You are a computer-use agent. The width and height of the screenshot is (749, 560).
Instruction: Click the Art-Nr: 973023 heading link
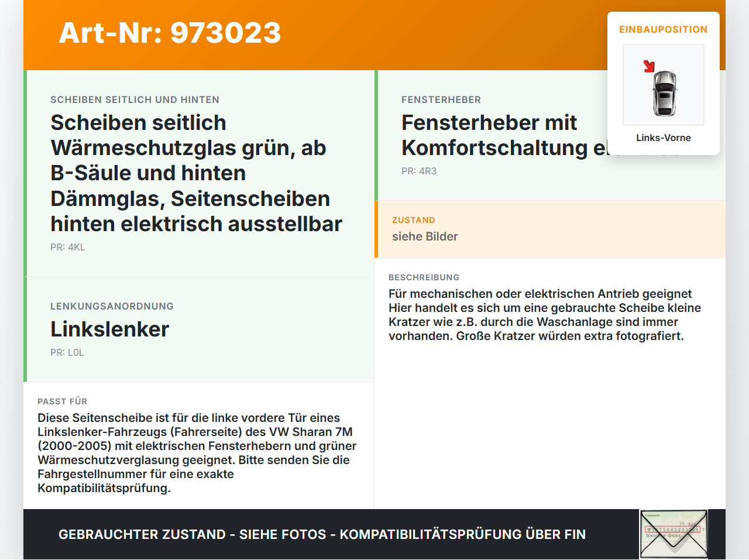pyautogui.click(x=170, y=33)
